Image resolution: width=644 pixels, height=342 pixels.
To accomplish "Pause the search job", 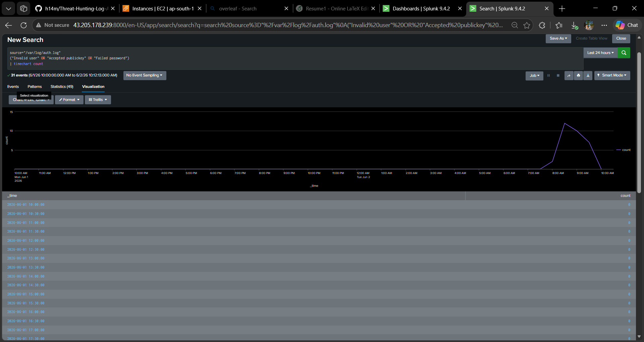I will click(549, 75).
